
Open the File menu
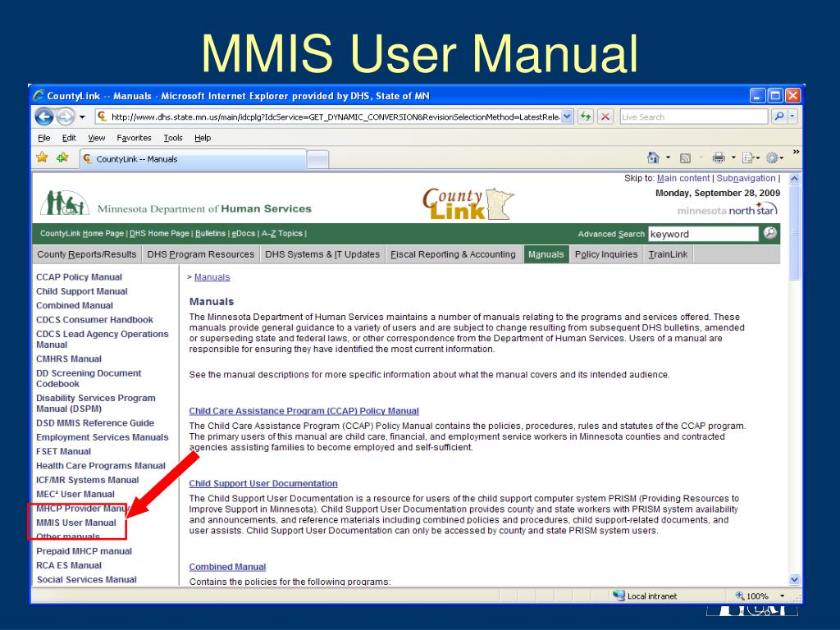pyautogui.click(x=44, y=138)
